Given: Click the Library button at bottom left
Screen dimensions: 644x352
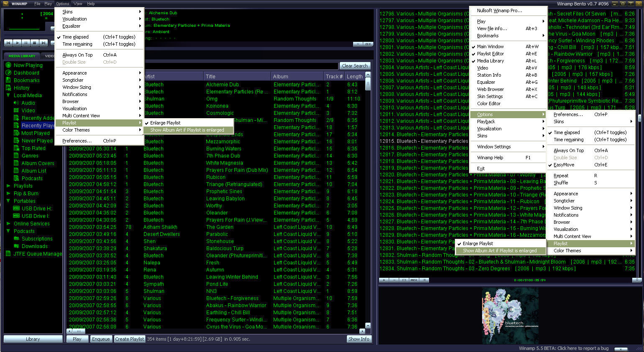Looking at the screenshot, I should point(33,339).
